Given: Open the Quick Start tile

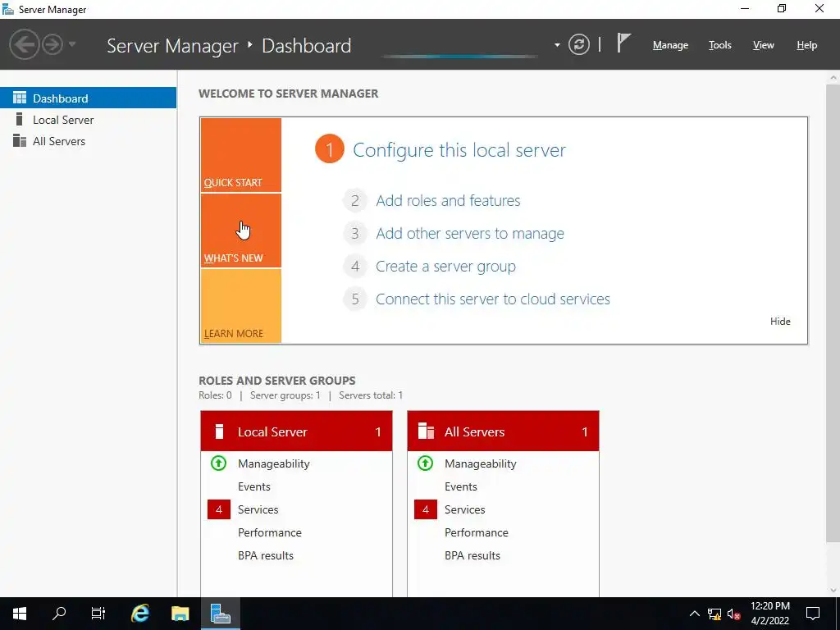Looking at the screenshot, I should 241,155.
